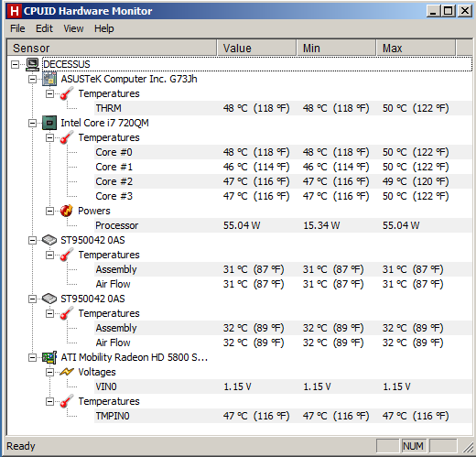The height and width of the screenshot is (457, 476).
Task: Click the second ST950042 0AS hard drive icon
Action: 49,299
